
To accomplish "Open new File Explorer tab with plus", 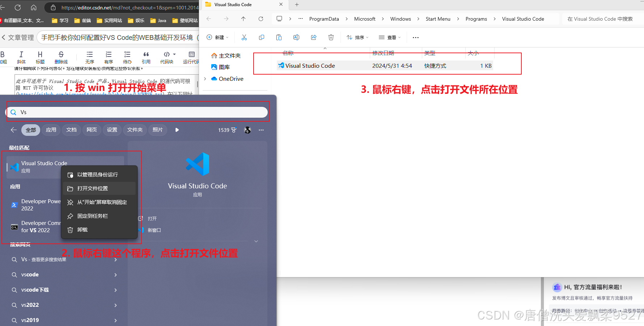I will 297,5.
